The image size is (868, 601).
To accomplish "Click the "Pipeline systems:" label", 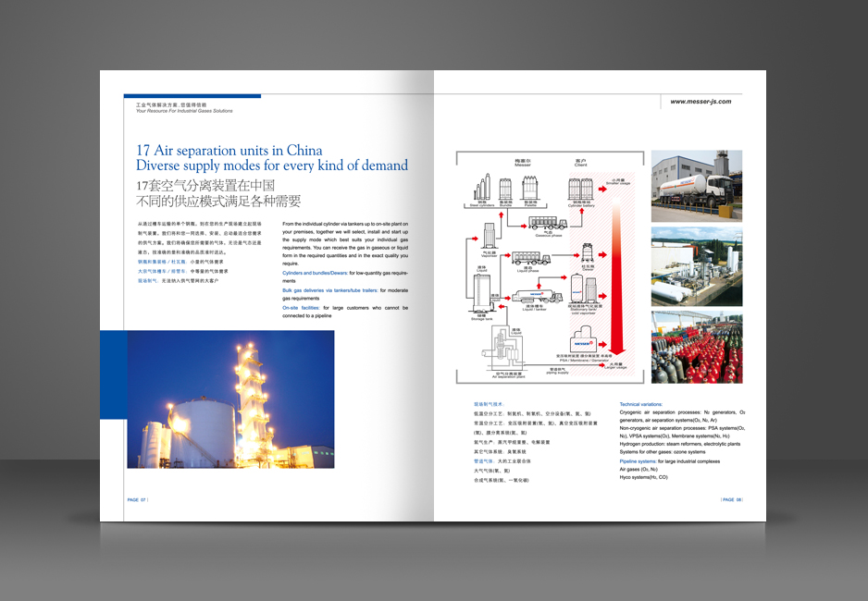I will [638, 461].
